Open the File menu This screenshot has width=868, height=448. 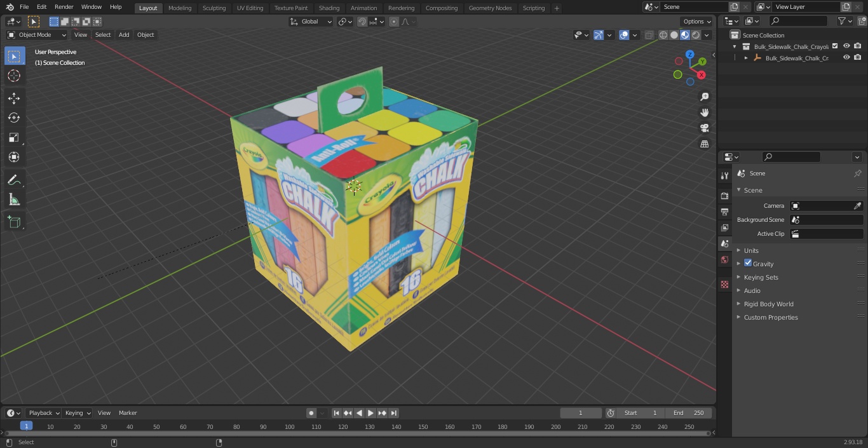point(24,7)
